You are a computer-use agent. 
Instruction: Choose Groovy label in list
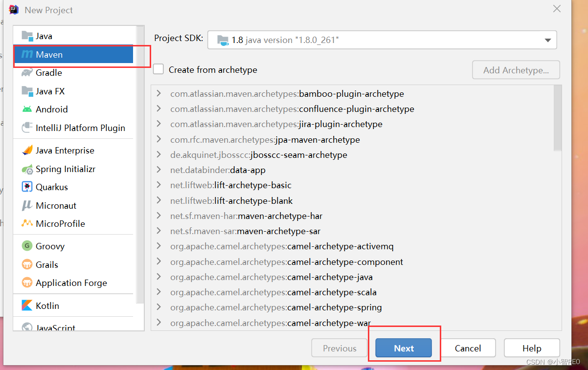pos(50,246)
